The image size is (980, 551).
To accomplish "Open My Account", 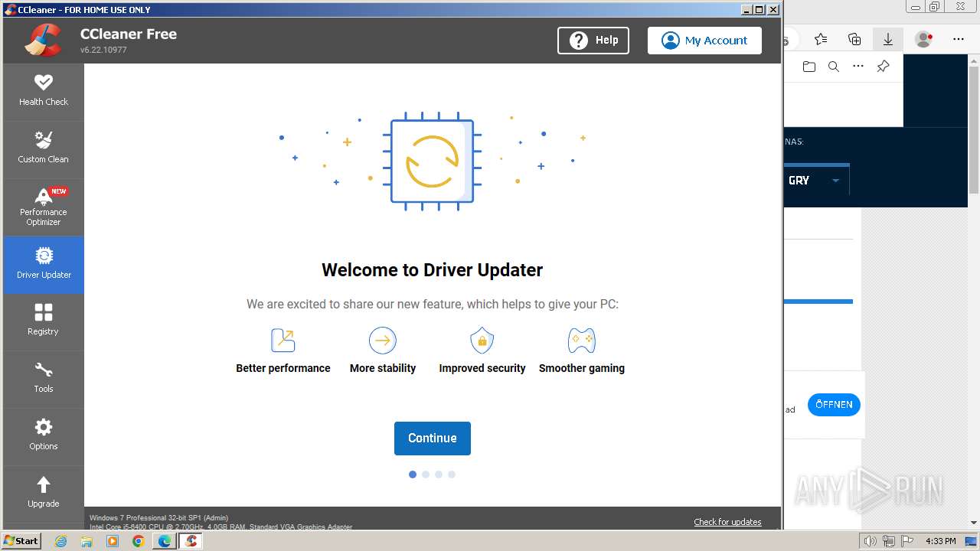I will (x=704, y=41).
